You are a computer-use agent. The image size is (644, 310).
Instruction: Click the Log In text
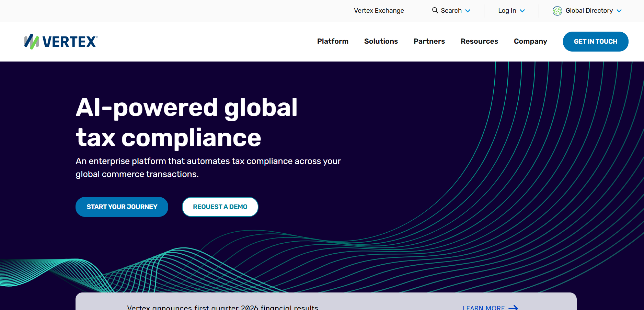pos(507,11)
